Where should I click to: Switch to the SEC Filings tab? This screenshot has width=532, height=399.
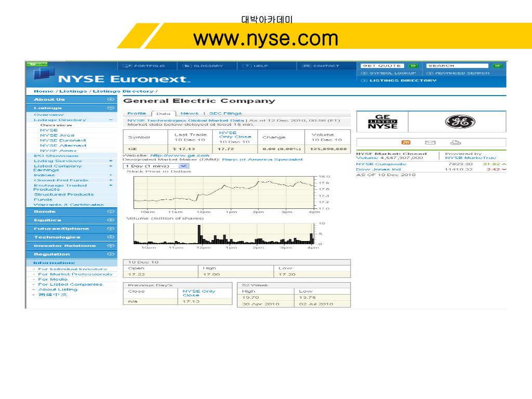click(x=225, y=113)
